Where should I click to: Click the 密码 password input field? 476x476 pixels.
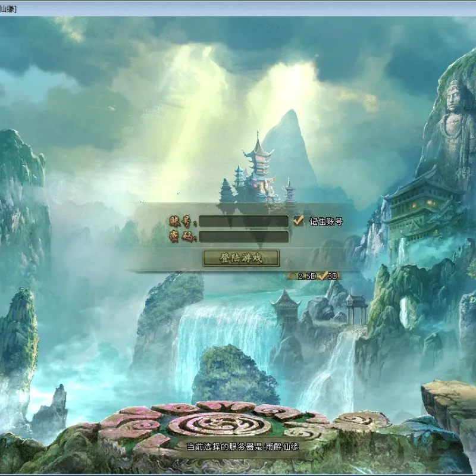244,236
